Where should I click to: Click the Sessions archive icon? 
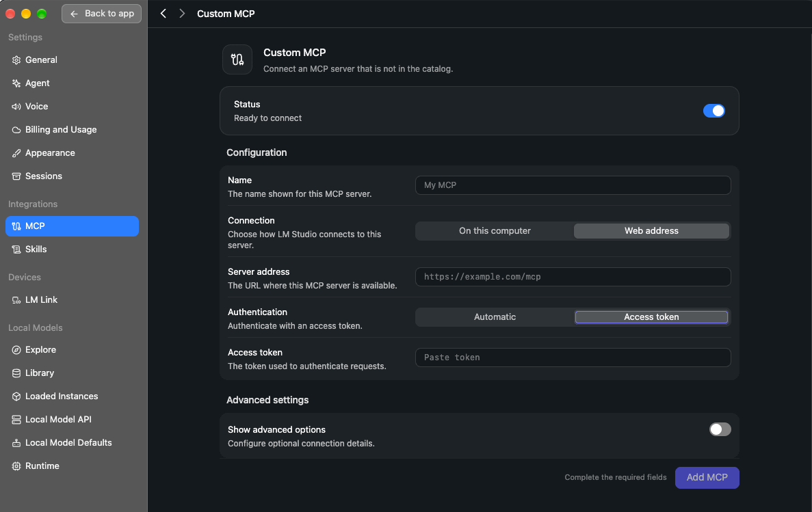[x=16, y=176]
